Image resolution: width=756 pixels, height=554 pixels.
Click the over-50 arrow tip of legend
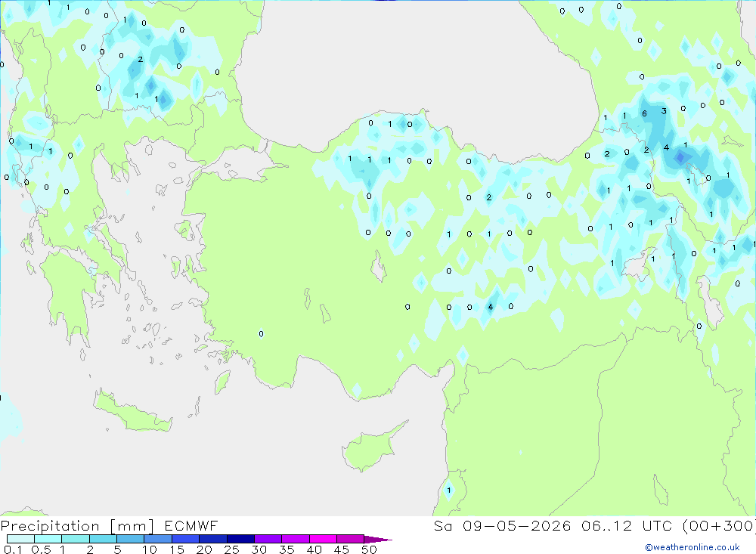(378, 540)
